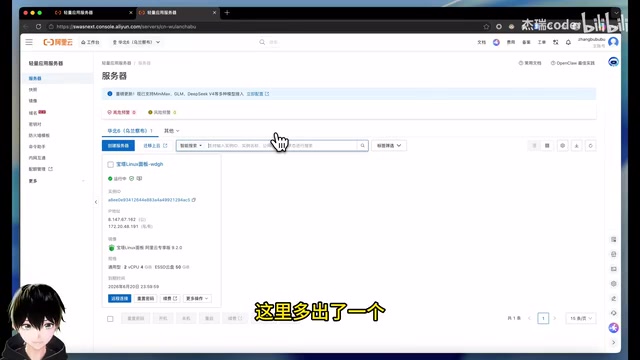Bookmark this page with star icon
Screen dimensions: 640x360
click(x=486, y=27)
